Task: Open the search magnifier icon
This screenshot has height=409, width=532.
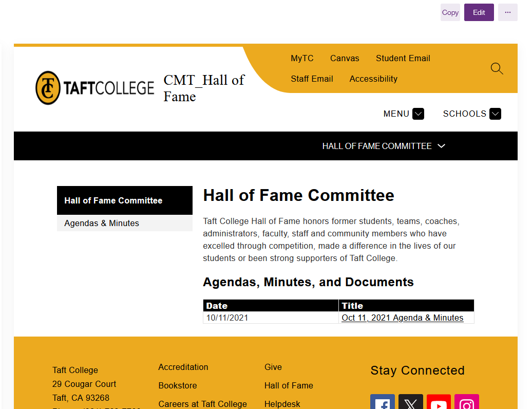Action: 497,68
